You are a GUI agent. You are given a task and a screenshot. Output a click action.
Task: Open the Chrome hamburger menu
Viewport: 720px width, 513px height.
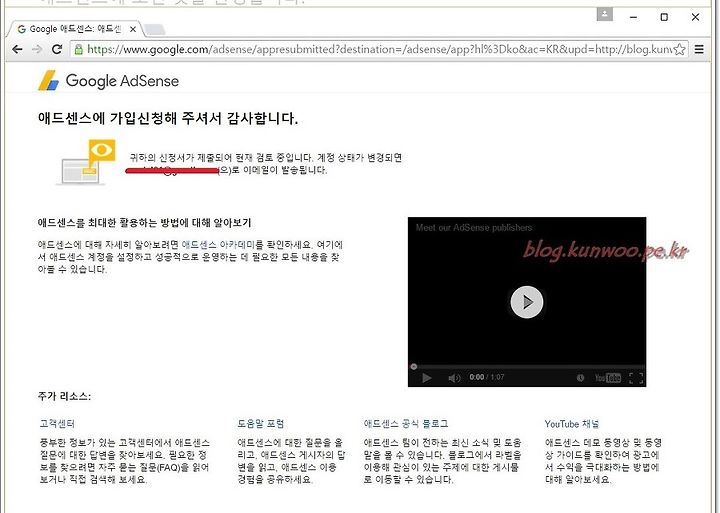pyautogui.click(x=699, y=50)
